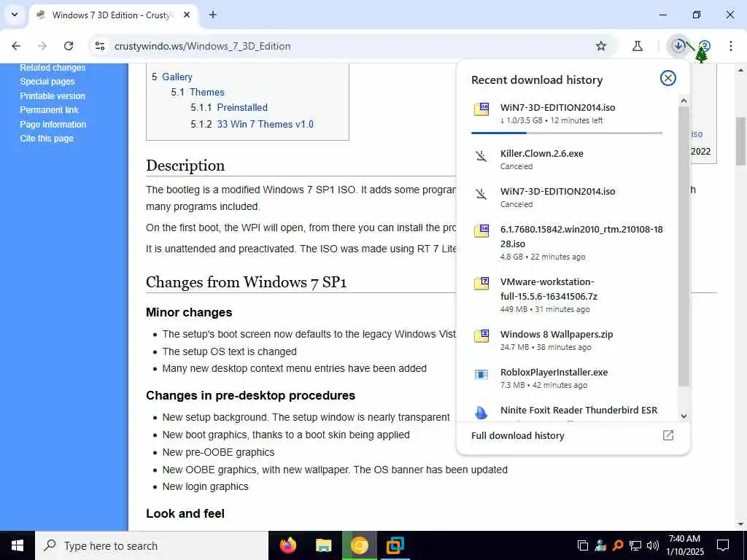This screenshot has height=560, width=747.
Task: Open a new browser tab
Action: click(x=213, y=15)
